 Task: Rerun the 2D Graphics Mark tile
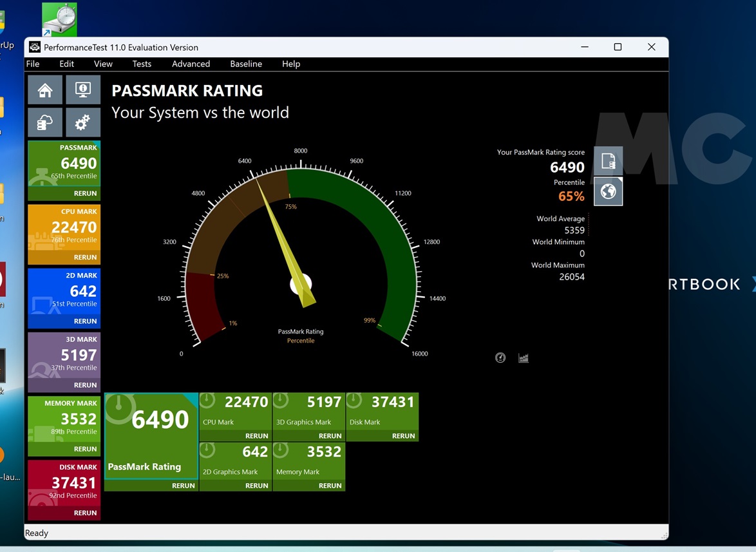tap(256, 486)
